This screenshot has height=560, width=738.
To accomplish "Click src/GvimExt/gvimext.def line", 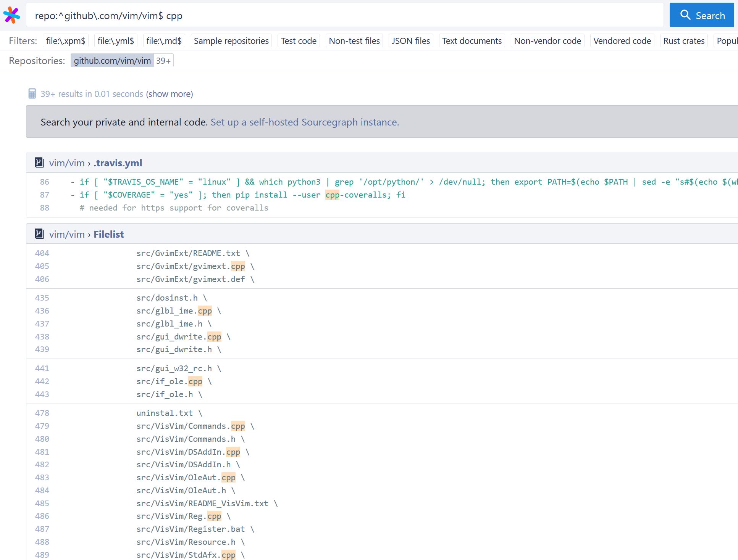I will pyautogui.click(x=382, y=279).
